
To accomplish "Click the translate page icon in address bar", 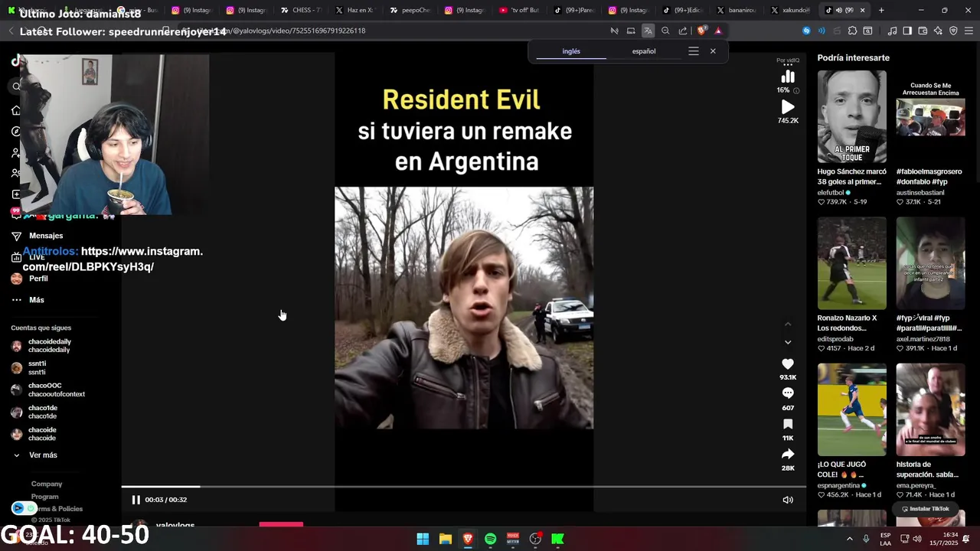I will point(648,31).
